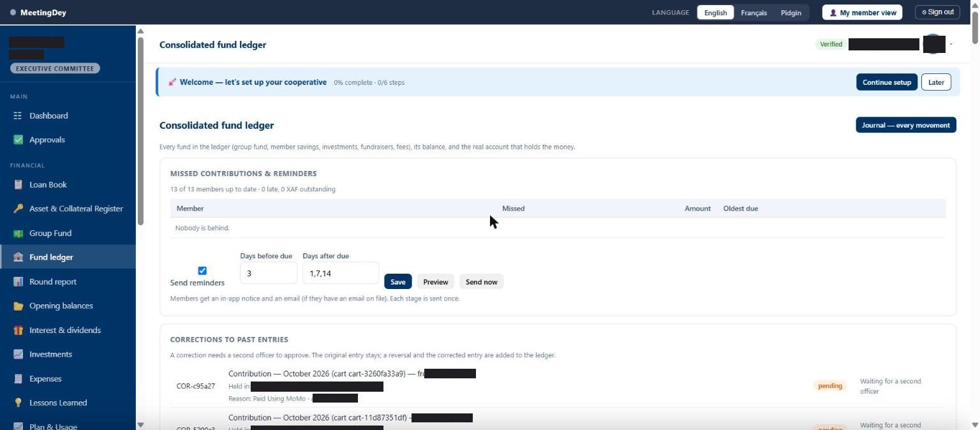Open My member view
Viewport: 980px width, 430px height.
(x=862, y=13)
